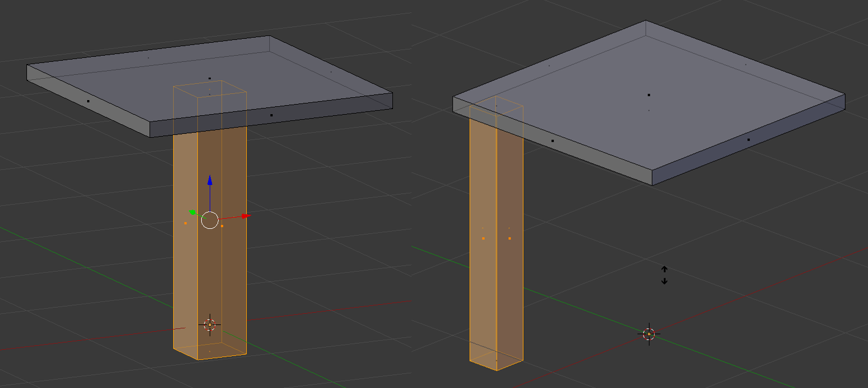Click the red X-axis arrow of the gizmo
The height and width of the screenshot is (388, 868).
coord(246,216)
